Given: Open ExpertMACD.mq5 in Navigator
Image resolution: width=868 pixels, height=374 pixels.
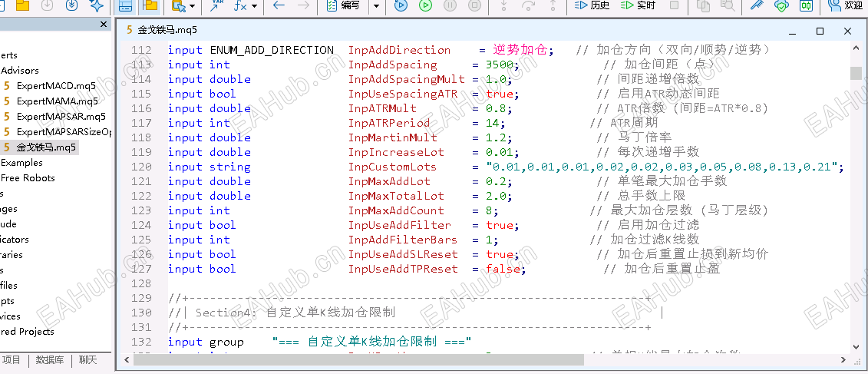Looking at the screenshot, I should tap(55, 86).
